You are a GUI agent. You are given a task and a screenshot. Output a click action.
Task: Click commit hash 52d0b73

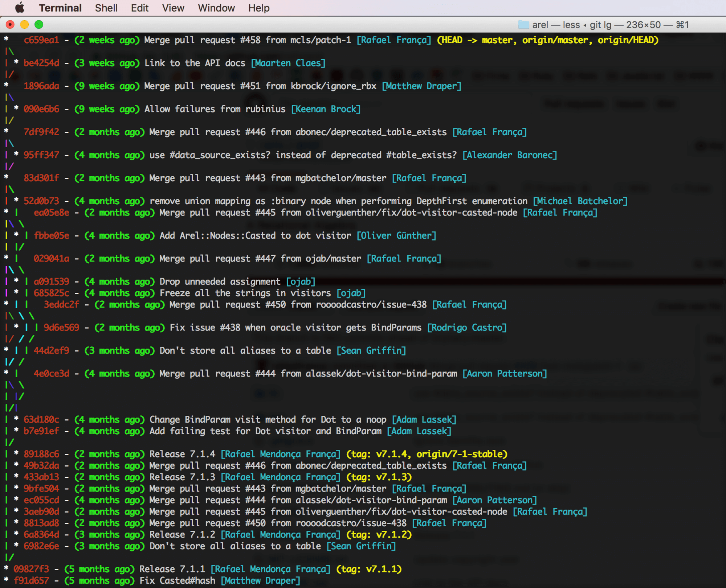[x=41, y=201]
